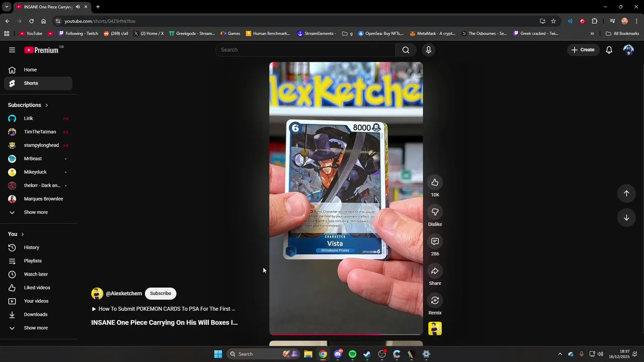Like this Short with thumbs up
This screenshot has width=644, height=362.
tap(435, 183)
